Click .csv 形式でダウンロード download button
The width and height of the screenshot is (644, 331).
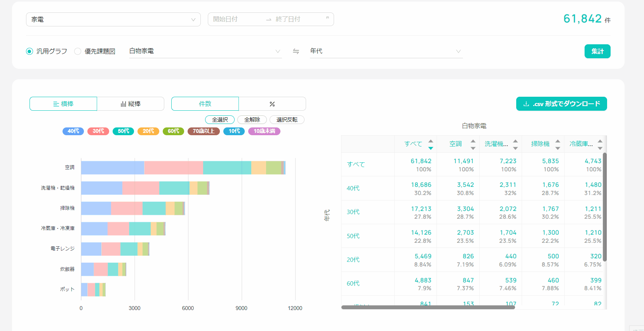click(561, 104)
